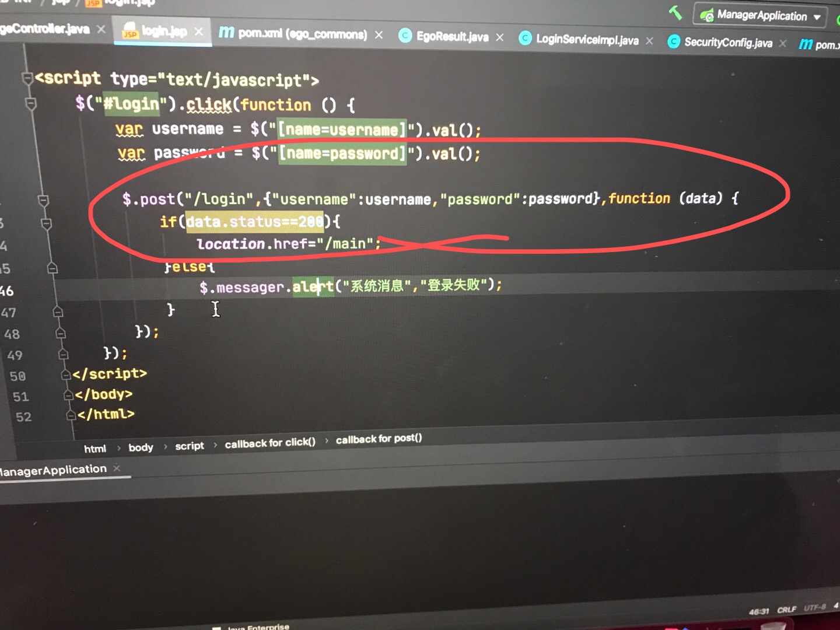This screenshot has width=840, height=630.
Task: Click the closing </script> tag line
Action: [110, 374]
